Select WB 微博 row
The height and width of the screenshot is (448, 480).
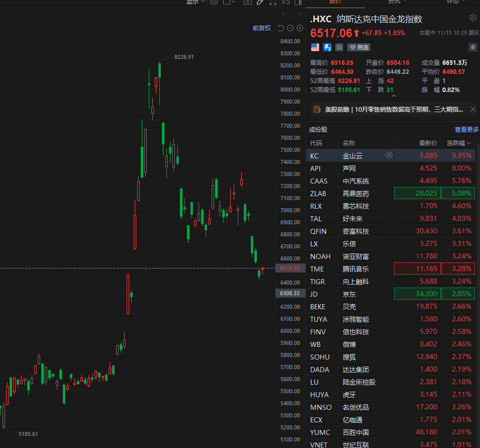(x=391, y=344)
